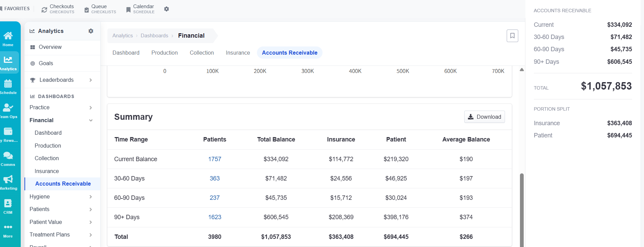This screenshot has width=644, height=247.
Task: Open the Team Ops sidebar icon
Action: pos(8,111)
